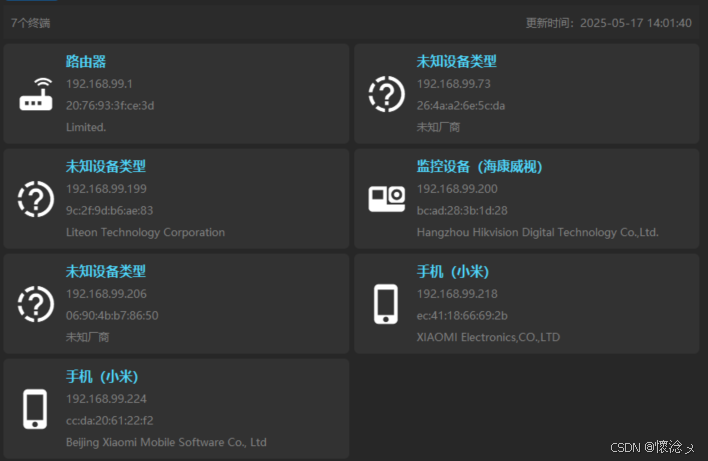Select MAC address 9c:2f:9d:b6:ae:83
Screen dimensions: 708x461
click(110, 210)
